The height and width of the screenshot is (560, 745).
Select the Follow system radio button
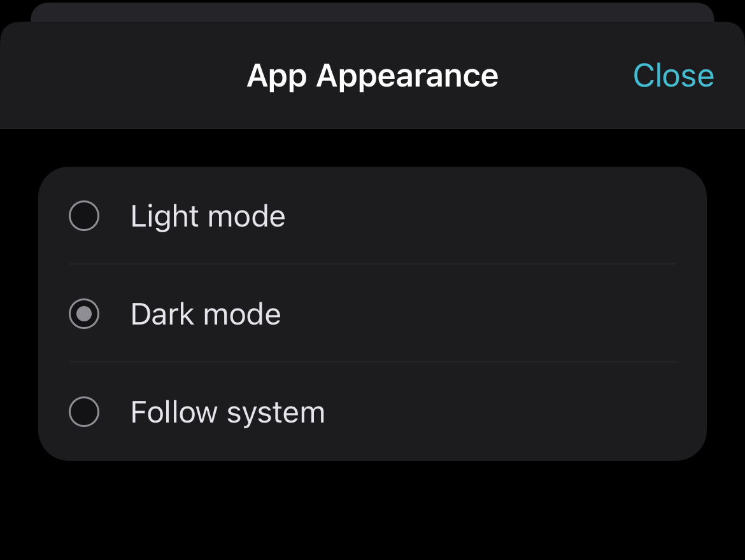(x=84, y=412)
